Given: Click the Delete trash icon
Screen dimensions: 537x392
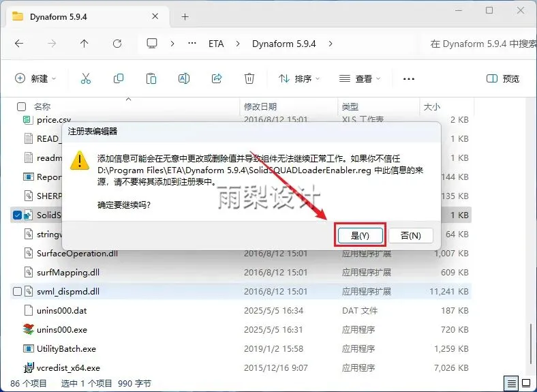Looking at the screenshot, I should (249, 78).
